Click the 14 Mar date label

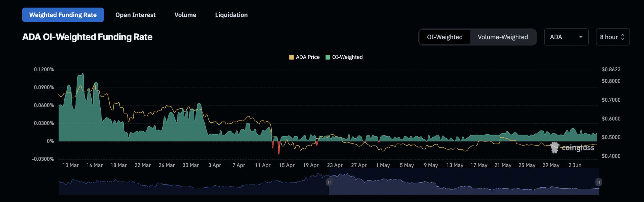click(95, 165)
